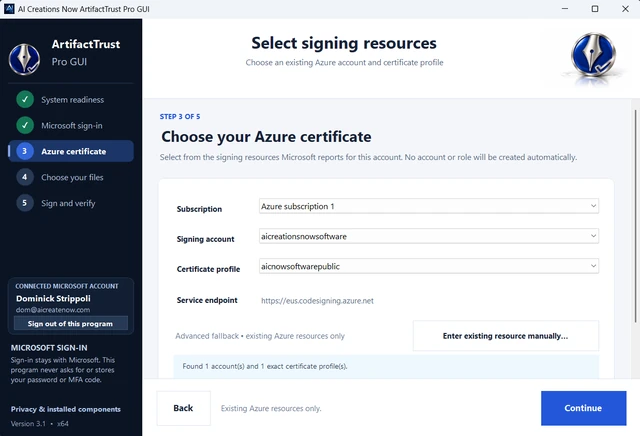Open the Sign and verify step
This screenshot has height=436, width=640.
point(71,203)
